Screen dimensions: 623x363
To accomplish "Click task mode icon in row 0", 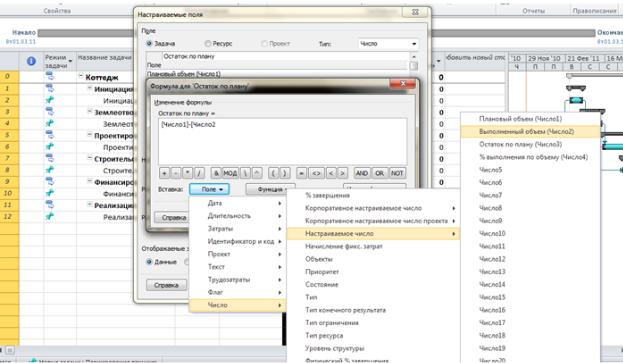I will (50, 75).
